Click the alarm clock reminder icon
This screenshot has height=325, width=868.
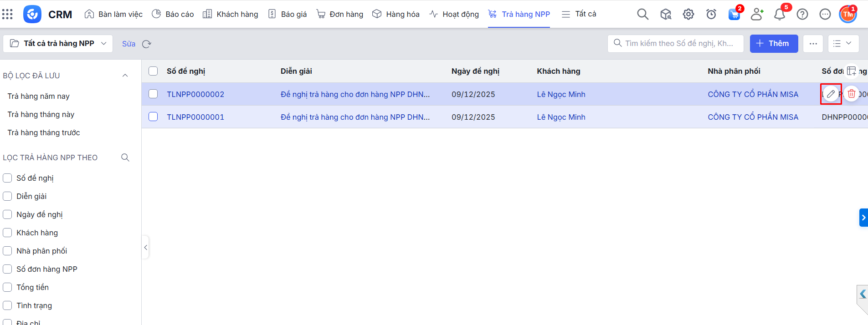click(711, 15)
